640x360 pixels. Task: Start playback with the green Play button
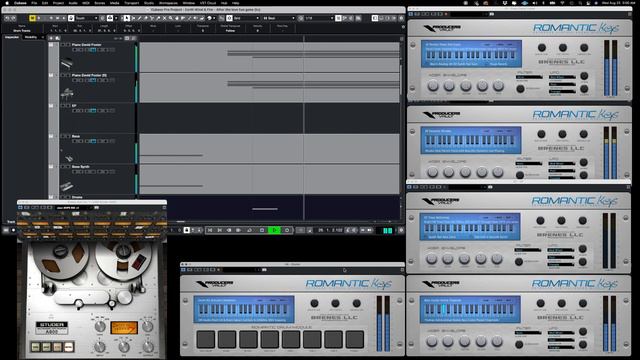pyautogui.click(x=274, y=230)
